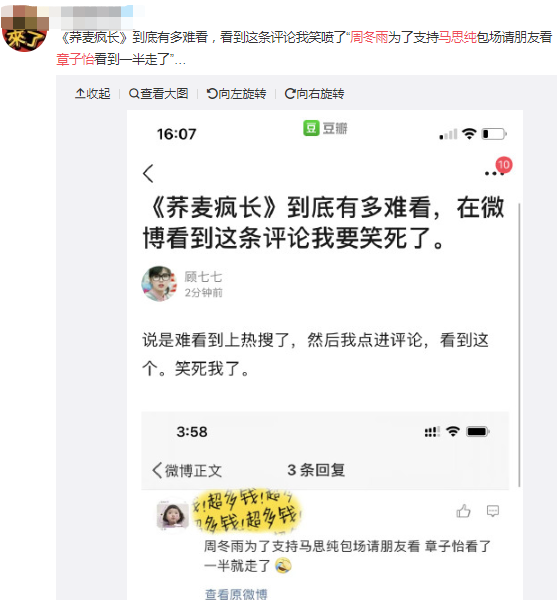Viewport: 557px width, 600px height.
Task: Like the comment with thumbs-up icon
Action: (463, 511)
